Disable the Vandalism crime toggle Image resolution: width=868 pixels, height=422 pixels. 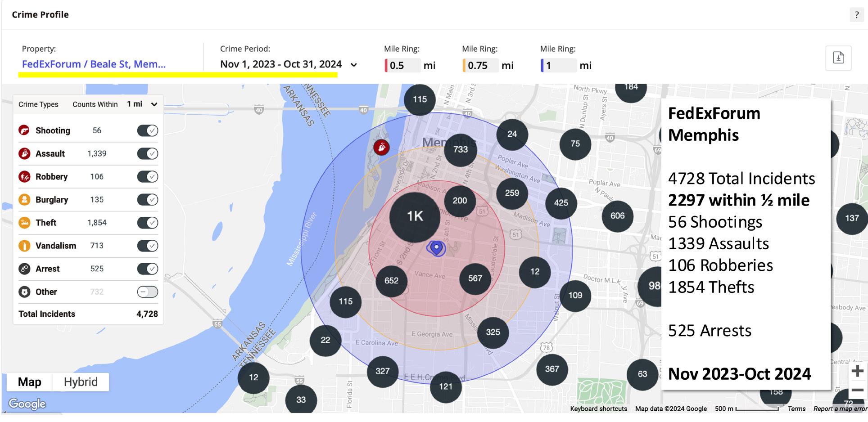pos(148,246)
